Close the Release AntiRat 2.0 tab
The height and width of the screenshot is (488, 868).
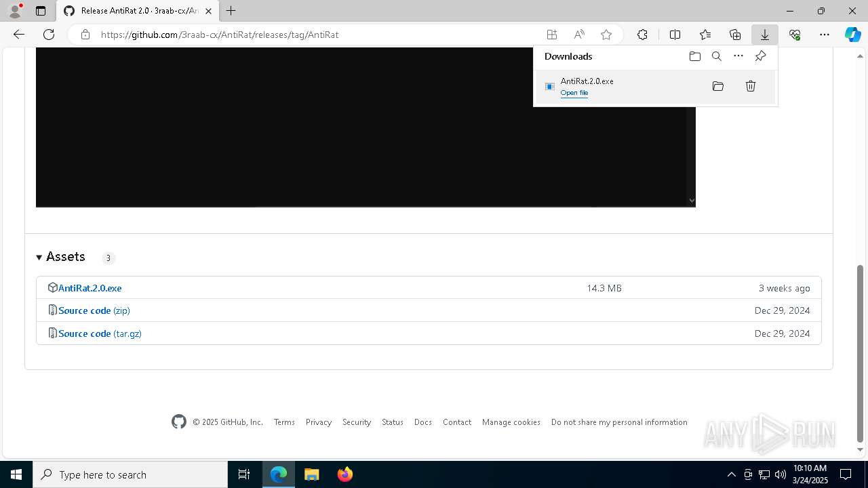pyautogui.click(x=209, y=11)
